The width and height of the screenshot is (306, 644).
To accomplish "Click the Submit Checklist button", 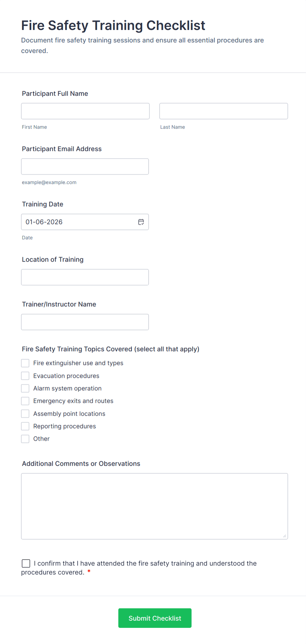I will pyautogui.click(x=155, y=618).
